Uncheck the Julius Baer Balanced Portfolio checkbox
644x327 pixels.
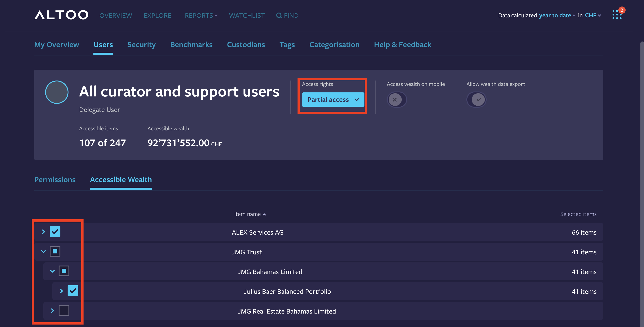[73, 291]
